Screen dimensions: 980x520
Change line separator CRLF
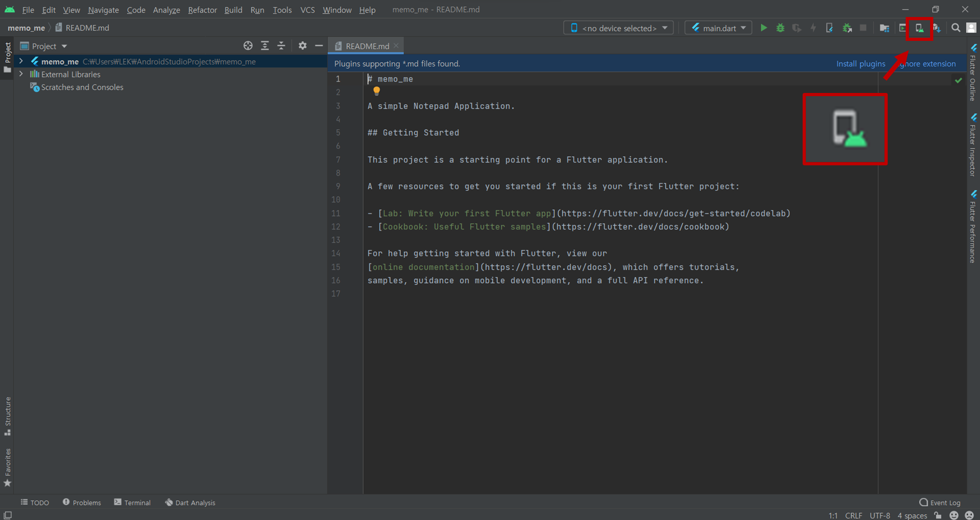[853, 515]
